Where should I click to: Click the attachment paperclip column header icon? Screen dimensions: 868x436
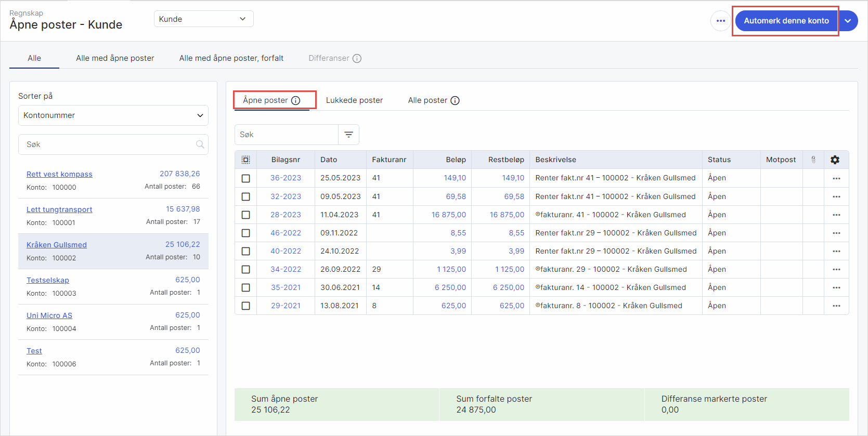tap(813, 160)
